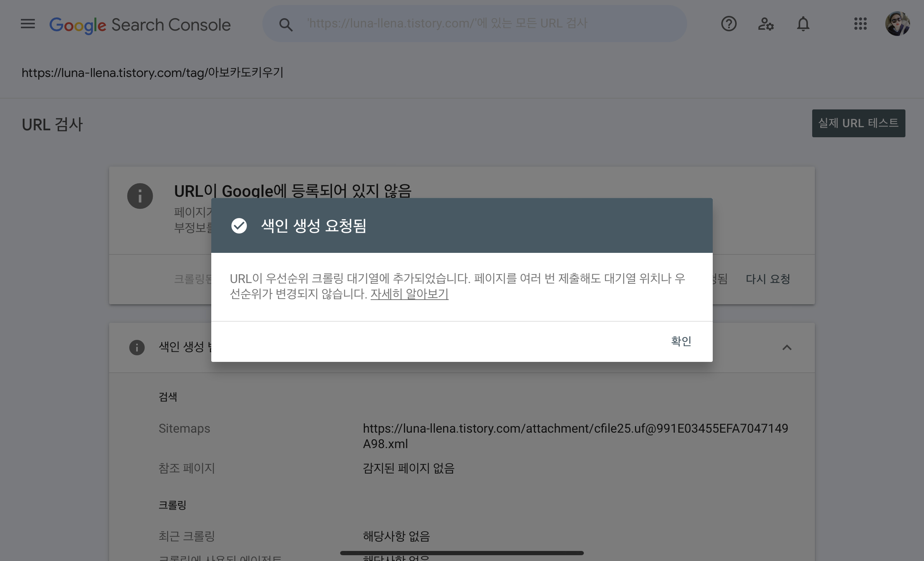
Task: Open the Google apps grid
Action: (x=860, y=24)
